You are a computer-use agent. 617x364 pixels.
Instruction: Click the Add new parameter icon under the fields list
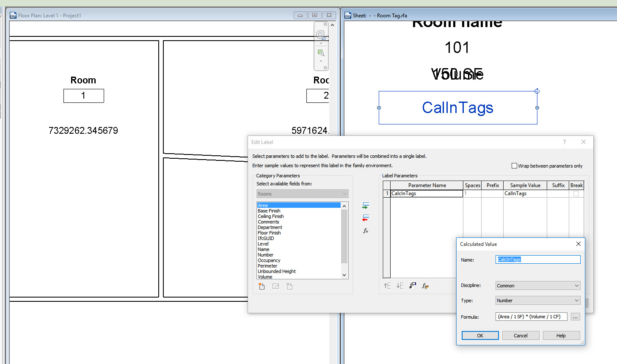(x=262, y=287)
